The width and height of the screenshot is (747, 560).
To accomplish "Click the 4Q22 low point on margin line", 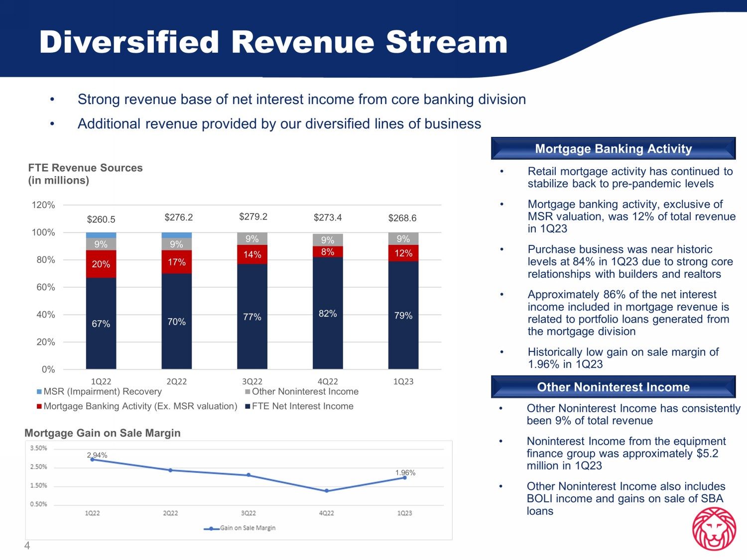I will click(x=327, y=491).
